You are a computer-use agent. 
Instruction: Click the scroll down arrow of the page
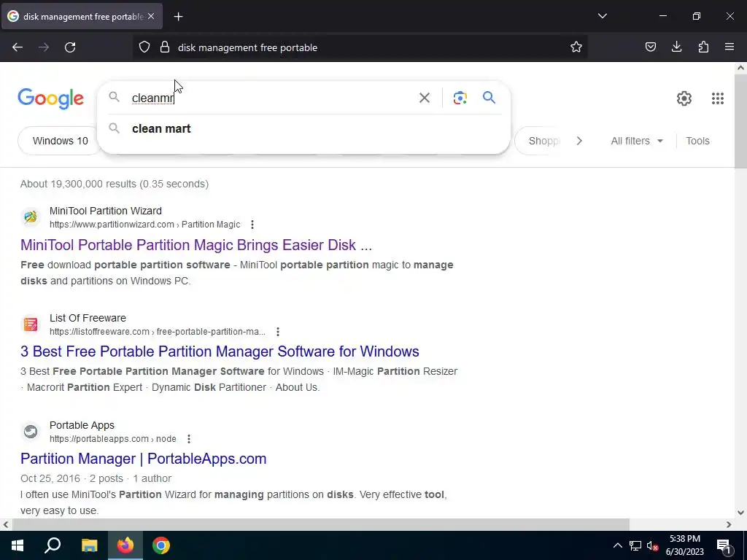740,513
